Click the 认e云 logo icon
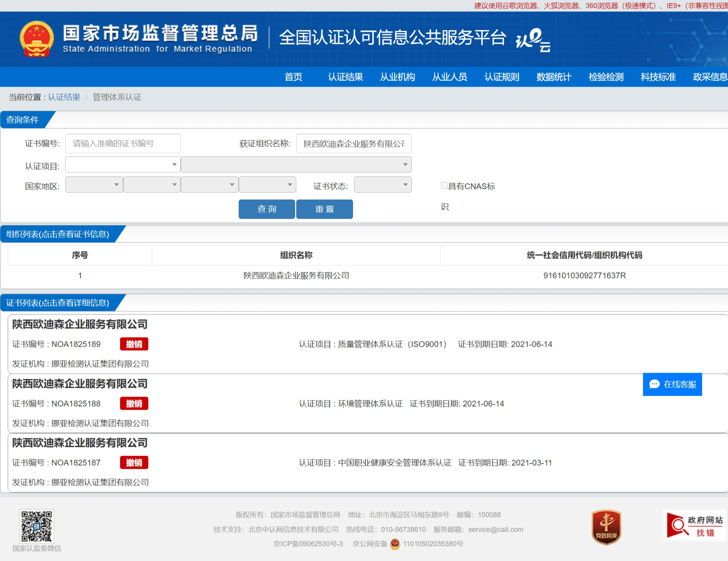Viewport: 728px width, 561px height. point(533,40)
